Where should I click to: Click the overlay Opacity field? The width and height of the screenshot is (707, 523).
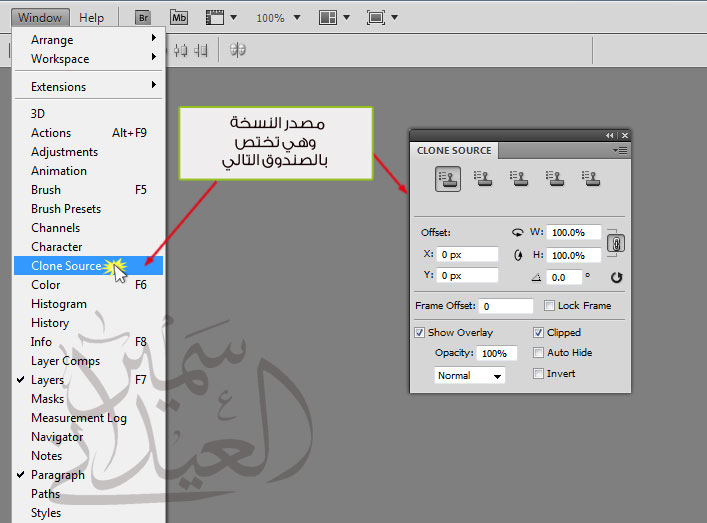497,354
